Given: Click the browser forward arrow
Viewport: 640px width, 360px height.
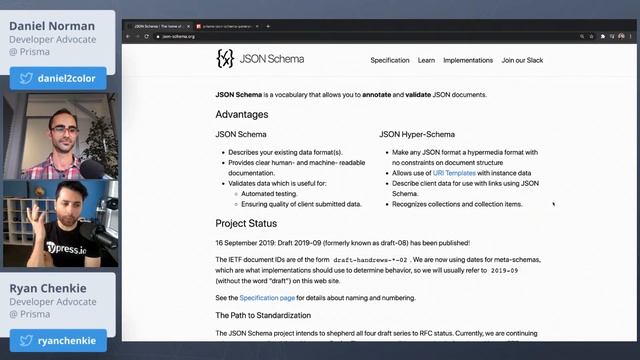Looking at the screenshot, I should point(138,36).
